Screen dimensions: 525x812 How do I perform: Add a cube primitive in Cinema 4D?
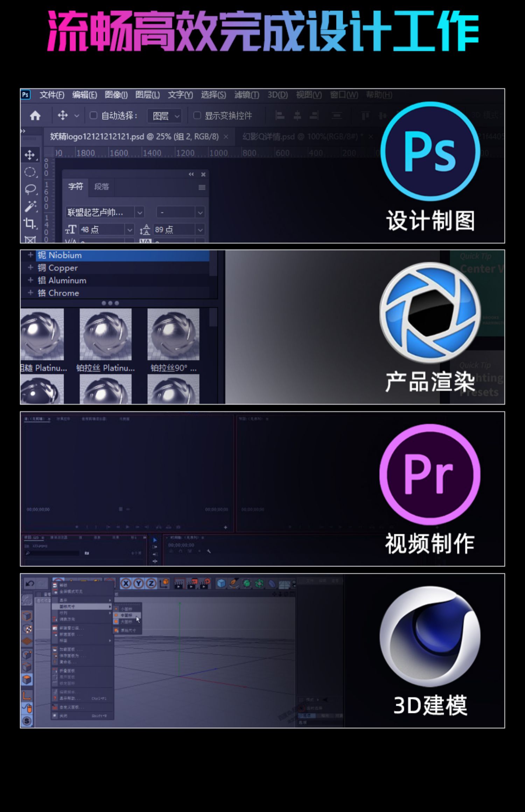[x=221, y=583]
